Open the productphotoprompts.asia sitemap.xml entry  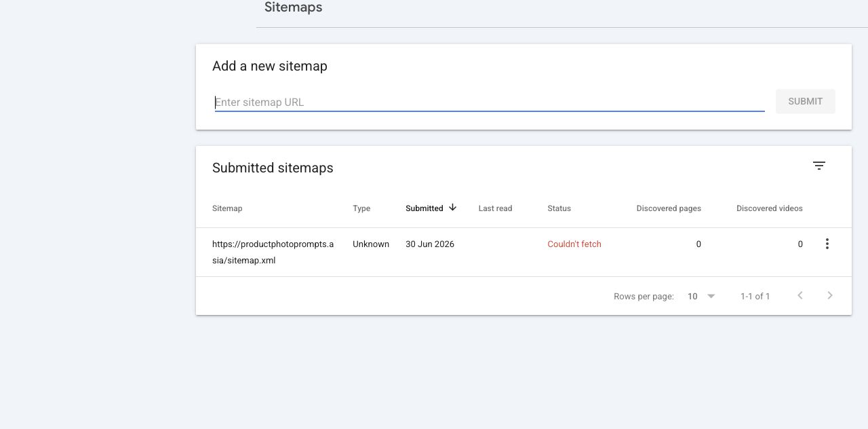pos(273,252)
